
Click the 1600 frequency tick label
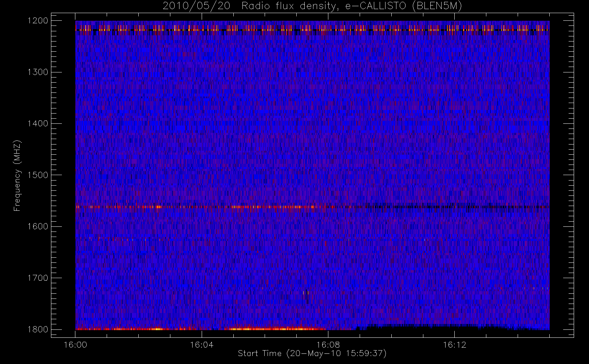pyautogui.click(x=38, y=226)
